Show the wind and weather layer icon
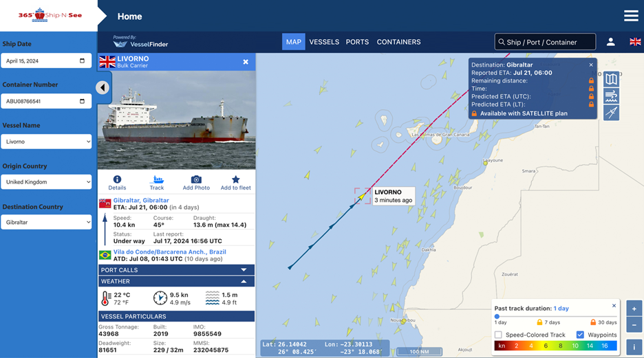This screenshot has width=644, height=358. 611,96
